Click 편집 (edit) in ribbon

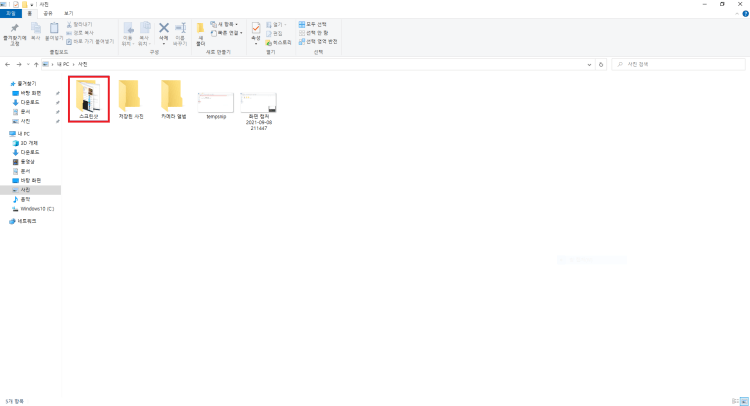pyautogui.click(x=274, y=33)
